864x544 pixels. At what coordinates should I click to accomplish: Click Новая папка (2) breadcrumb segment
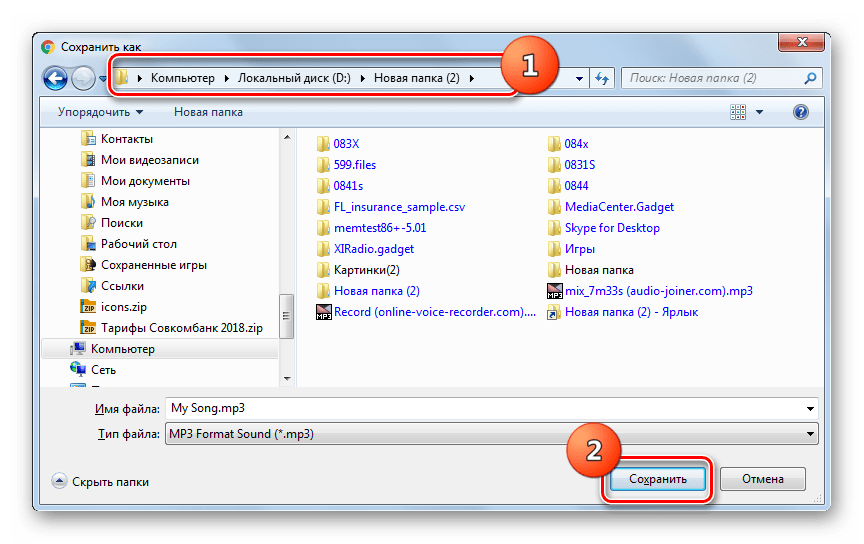[x=417, y=78]
